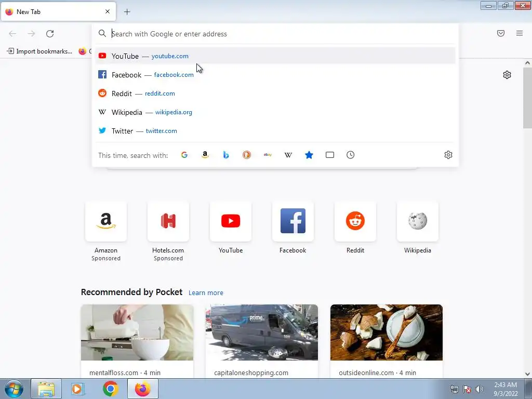The image size is (532, 399).
Task: Search this time with DuckDuckGo
Action: (x=247, y=155)
